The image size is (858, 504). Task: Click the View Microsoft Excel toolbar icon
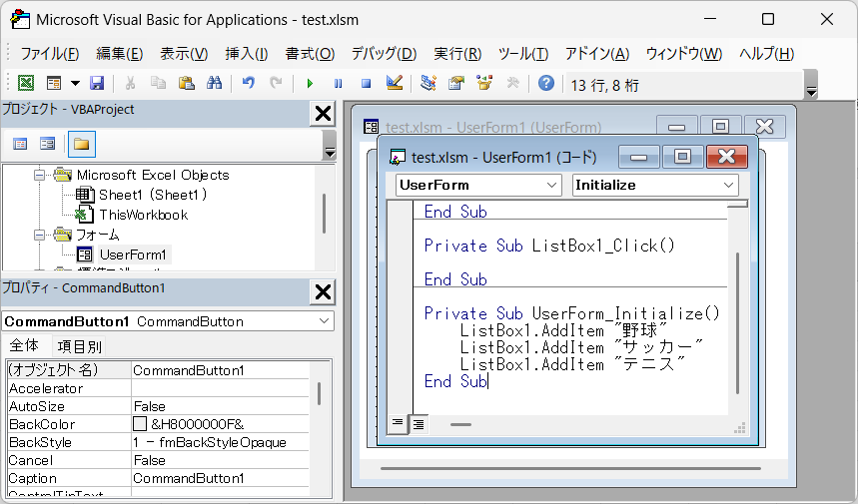point(26,83)
